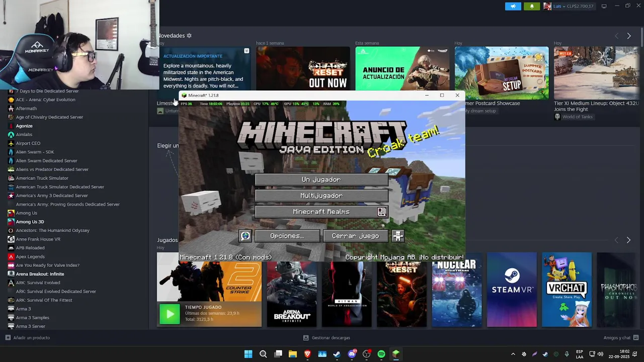Click the Realms news icon beside Minecraft Realms
The height and width of the screenshot is (362, 644).
pos(382,212)
